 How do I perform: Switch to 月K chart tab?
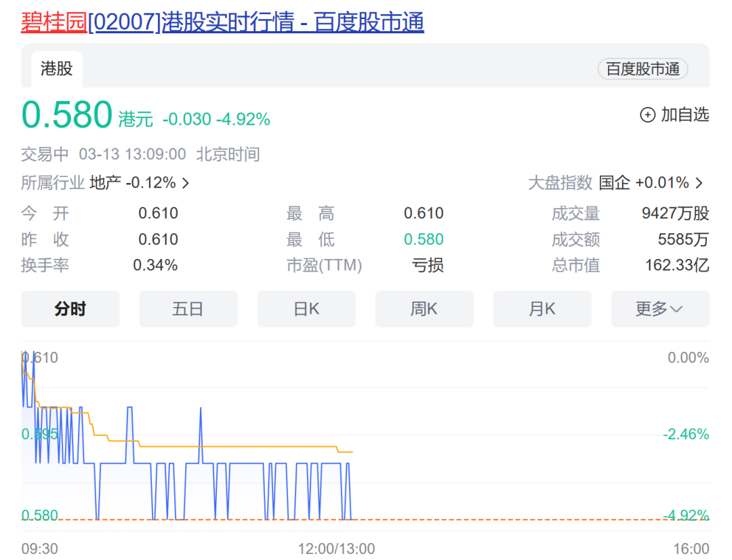(x=542, y=308)
